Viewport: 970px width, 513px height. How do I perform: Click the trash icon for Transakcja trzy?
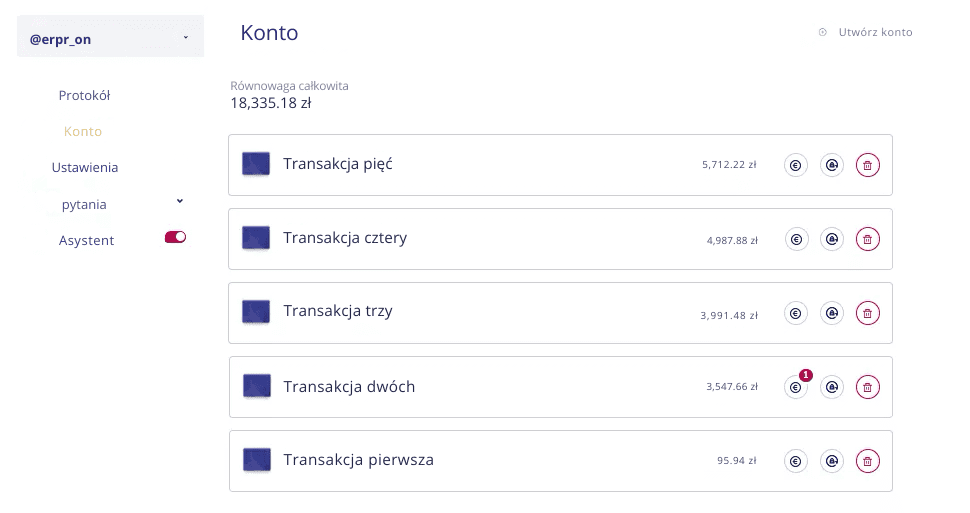[x=868, y=313]
